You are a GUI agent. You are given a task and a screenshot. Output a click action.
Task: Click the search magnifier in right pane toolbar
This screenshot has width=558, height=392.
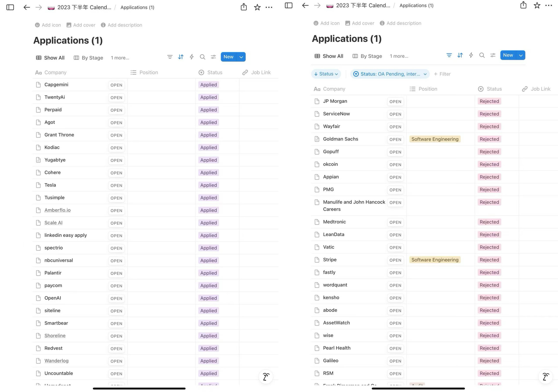click(482, 55)
